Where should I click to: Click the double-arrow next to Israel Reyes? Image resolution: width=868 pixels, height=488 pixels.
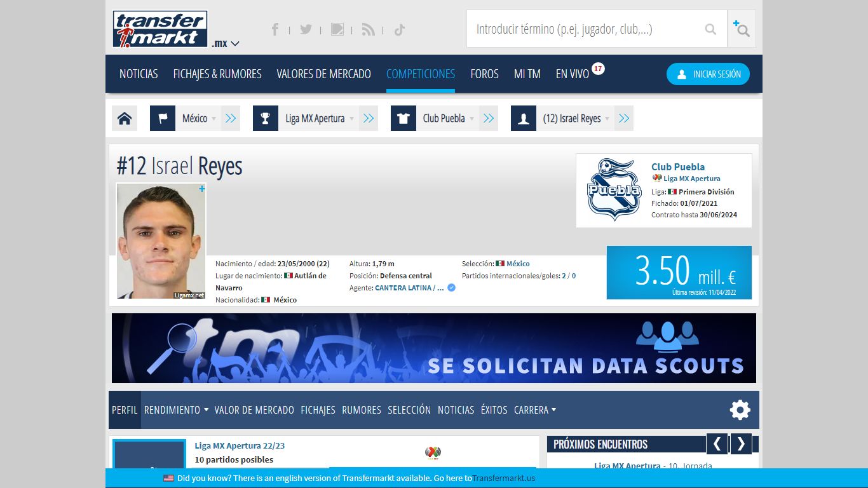click(x=624, y=118)
